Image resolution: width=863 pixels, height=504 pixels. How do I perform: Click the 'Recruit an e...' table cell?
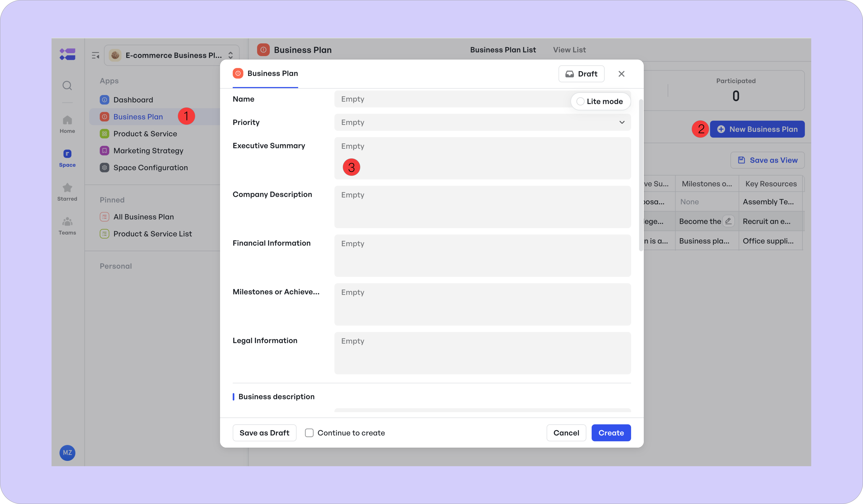(771, 221)
